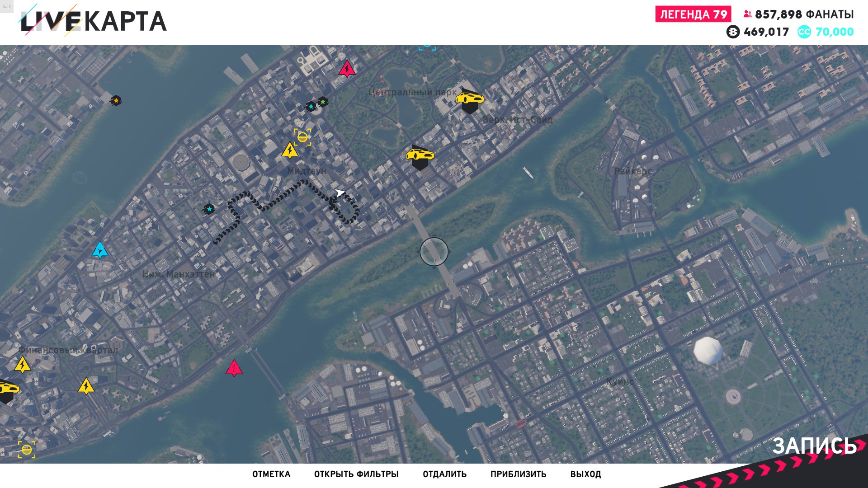Click the yellow target reticle at the map's bottom-left corner
Image resolution: width=868 pixels, height=488 pixels.
click(27, 450)
